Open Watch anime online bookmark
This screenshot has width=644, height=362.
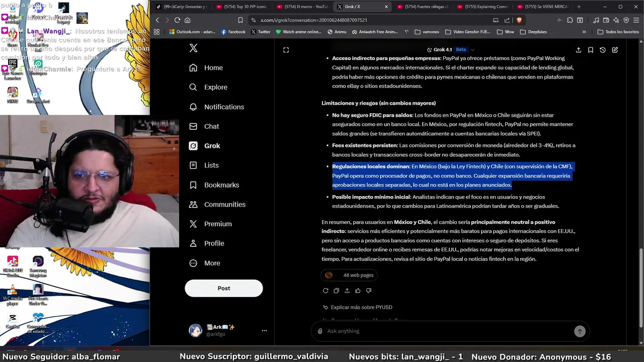(x=298, y=32)
